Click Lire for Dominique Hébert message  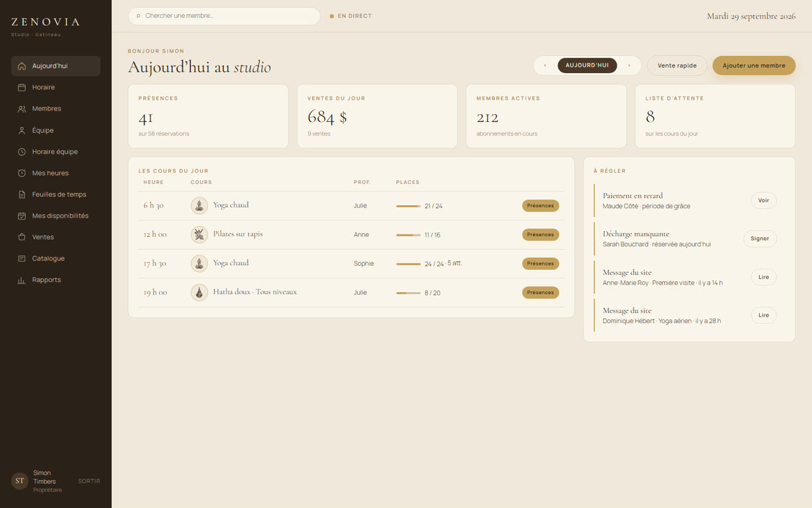coord(764,315)
